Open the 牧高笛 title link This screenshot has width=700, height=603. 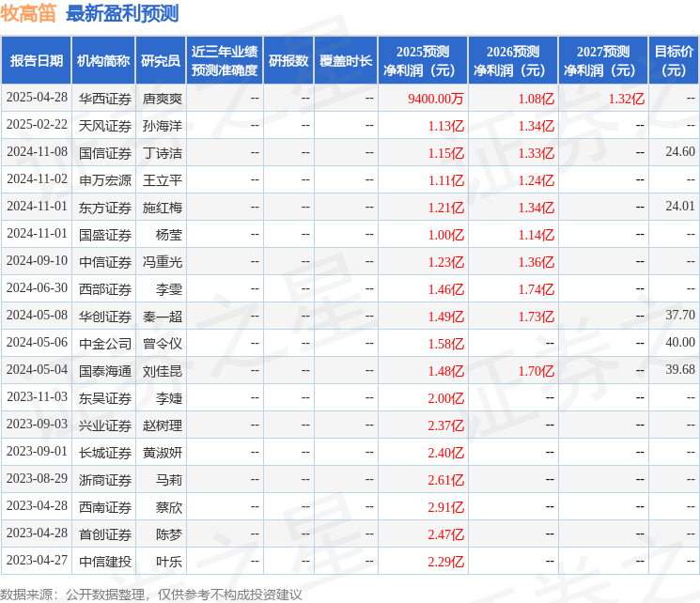tap(27, 13)
